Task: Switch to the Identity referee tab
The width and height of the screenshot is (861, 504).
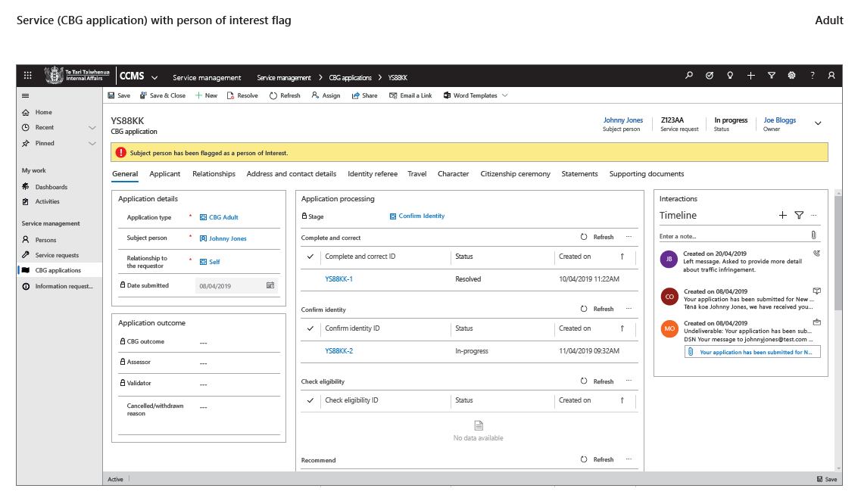Action: point(373,174)
